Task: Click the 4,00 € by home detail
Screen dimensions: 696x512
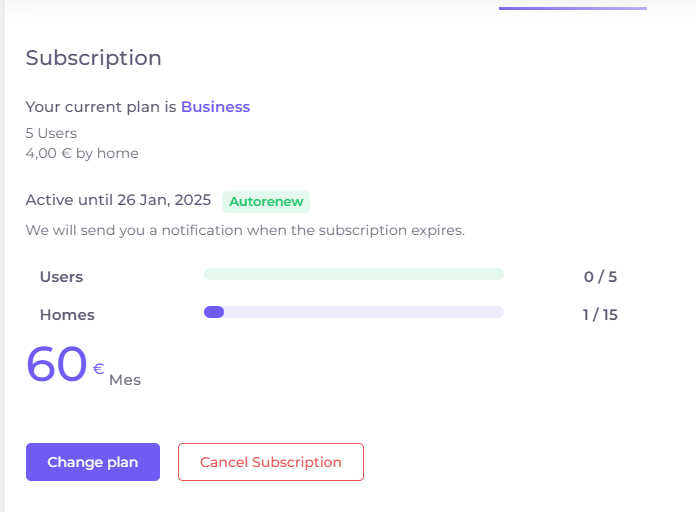Action: 82,153
